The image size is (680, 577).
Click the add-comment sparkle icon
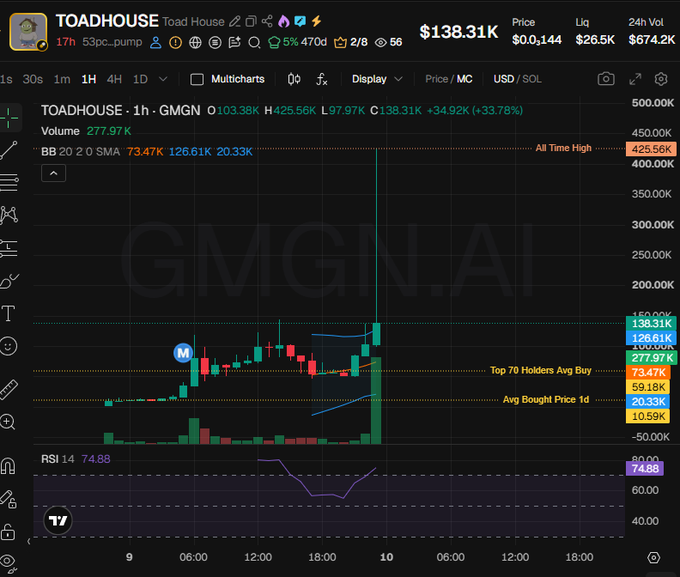[x=235, y=43]
